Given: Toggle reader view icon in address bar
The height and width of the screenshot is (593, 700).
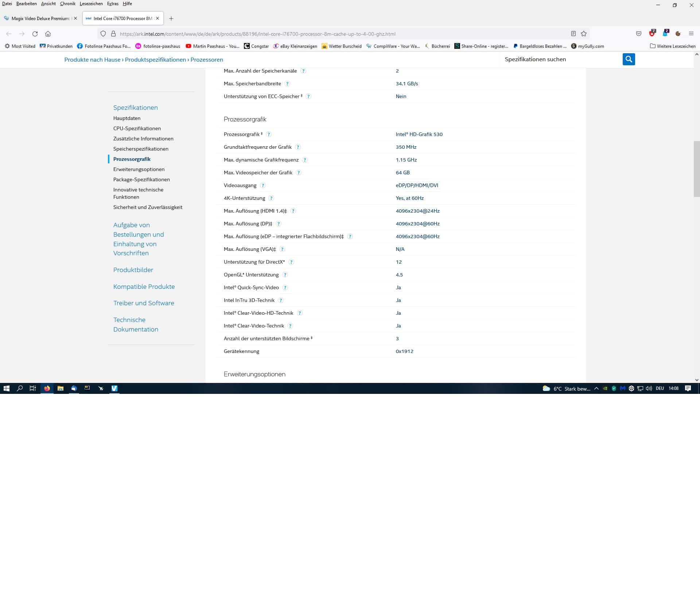Looking at the screenshot, I should pyautogui.click(x=573, y=34).
